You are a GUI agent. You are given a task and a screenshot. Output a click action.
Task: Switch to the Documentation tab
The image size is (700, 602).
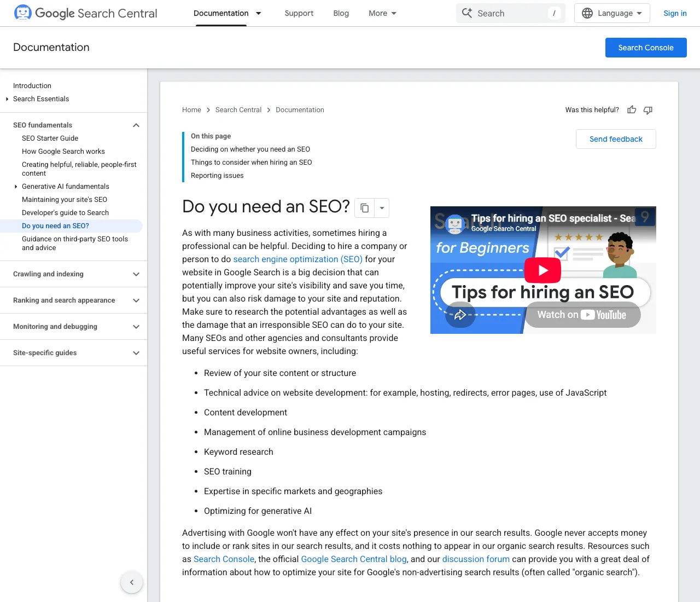[x=221, y=13]
